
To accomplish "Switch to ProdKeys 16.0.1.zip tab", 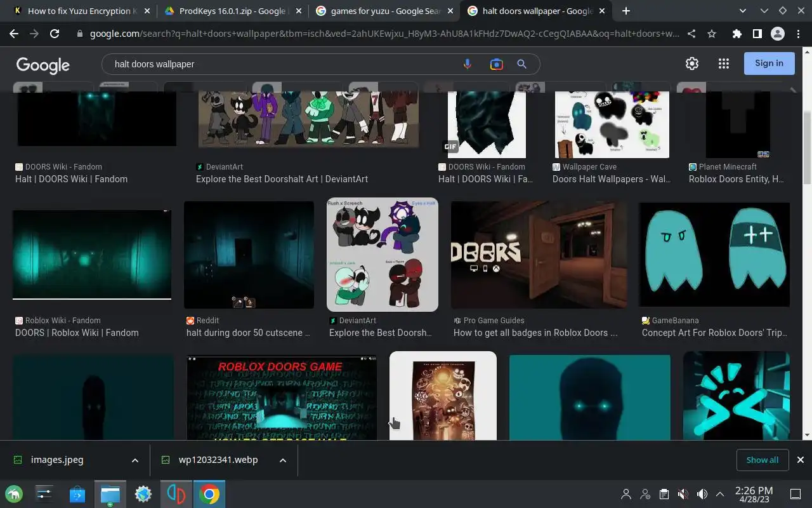I will point(232,11).
